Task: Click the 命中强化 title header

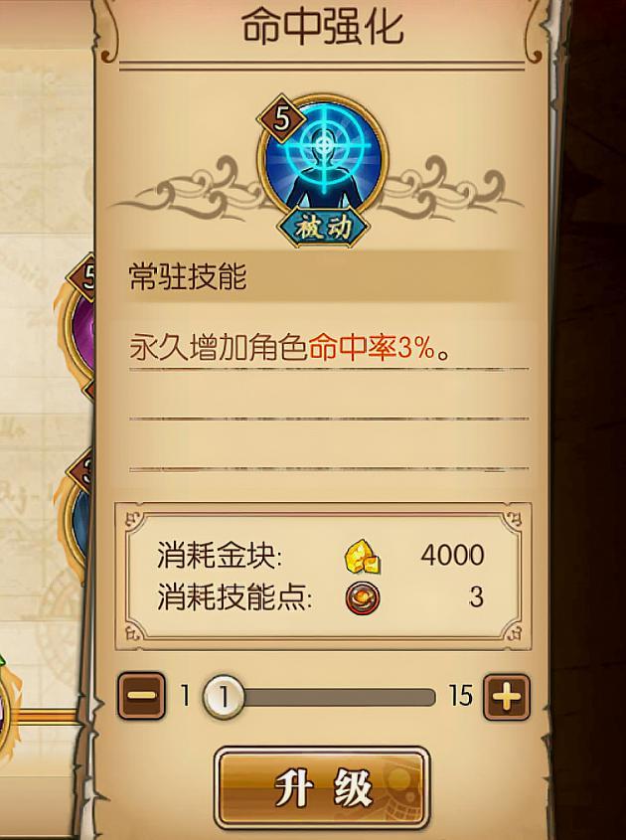Action: point(322,27)
